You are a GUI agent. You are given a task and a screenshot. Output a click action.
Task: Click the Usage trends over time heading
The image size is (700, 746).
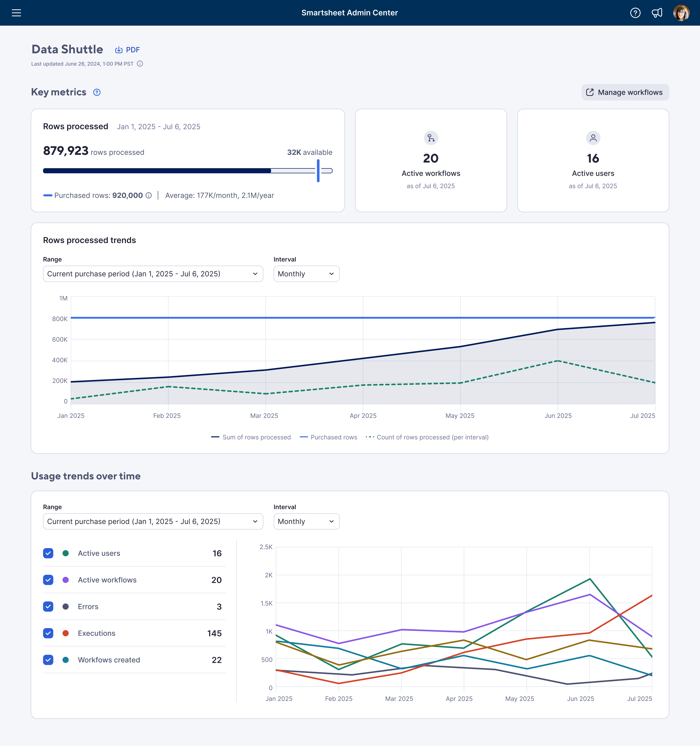(x=86, y=476)
